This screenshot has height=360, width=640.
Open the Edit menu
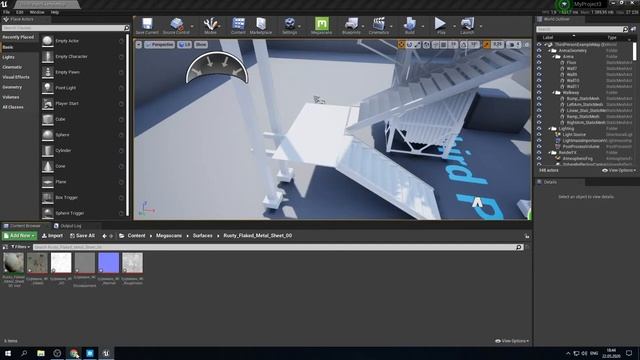point(20,12)
